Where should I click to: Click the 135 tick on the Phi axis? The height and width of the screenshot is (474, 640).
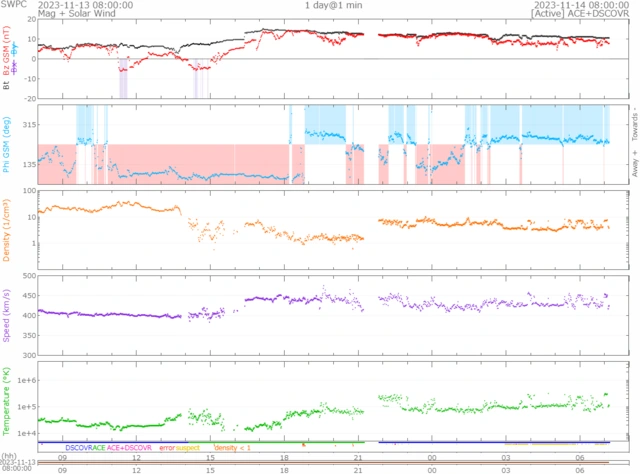tap(29, 165)
